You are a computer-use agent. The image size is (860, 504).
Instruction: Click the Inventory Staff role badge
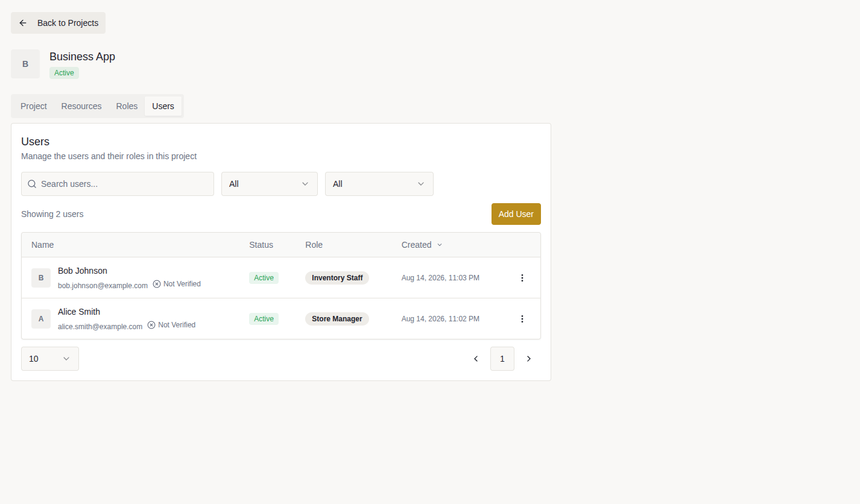point(337,278)
